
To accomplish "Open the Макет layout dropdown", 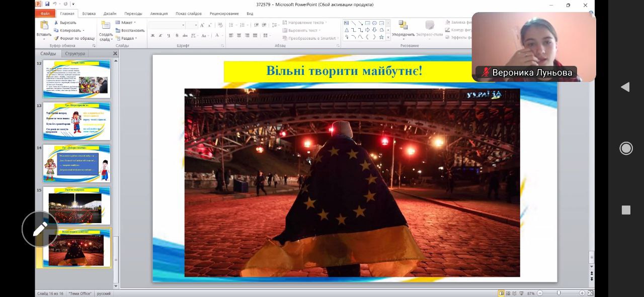I will pyautogui.click(x=126, y=23).
